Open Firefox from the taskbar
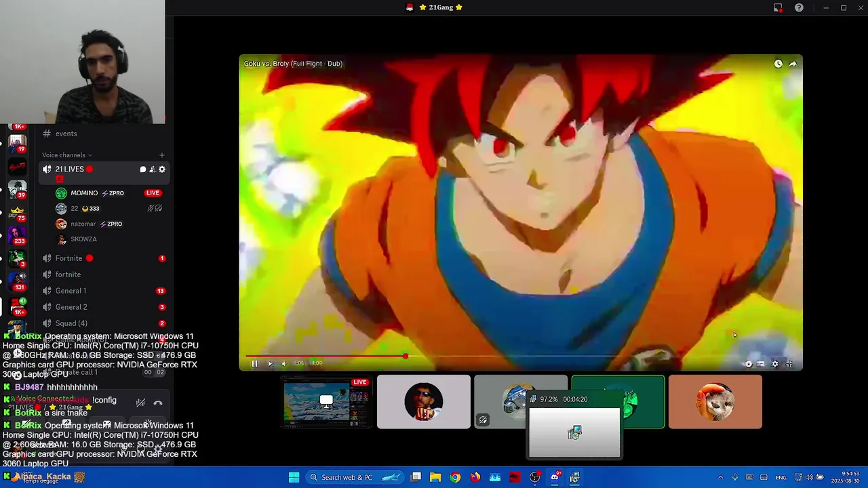This screenshot has width=868, height=488. click(475, 477)
